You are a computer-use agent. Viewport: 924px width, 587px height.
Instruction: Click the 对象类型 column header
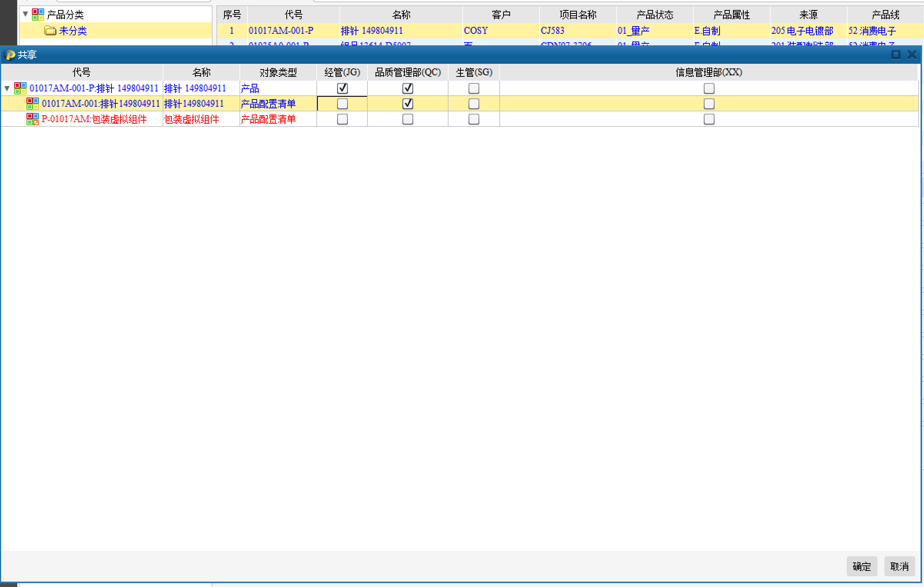click(278, 72)
